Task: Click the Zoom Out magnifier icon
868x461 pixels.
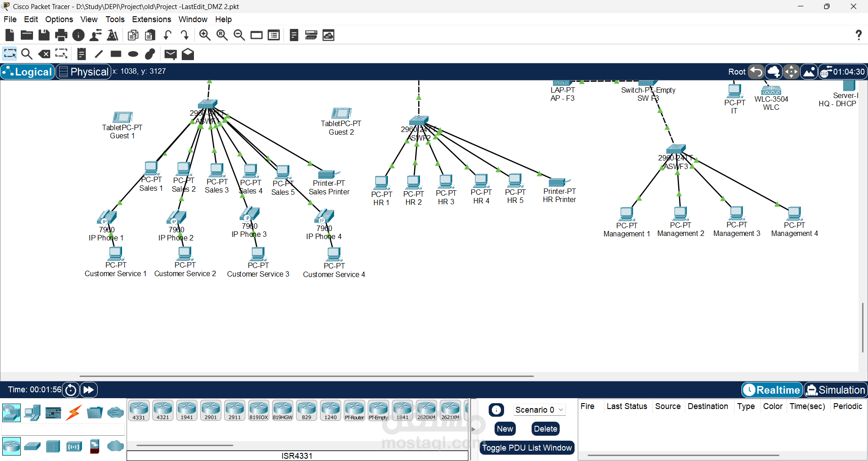Action: (239, 35)
